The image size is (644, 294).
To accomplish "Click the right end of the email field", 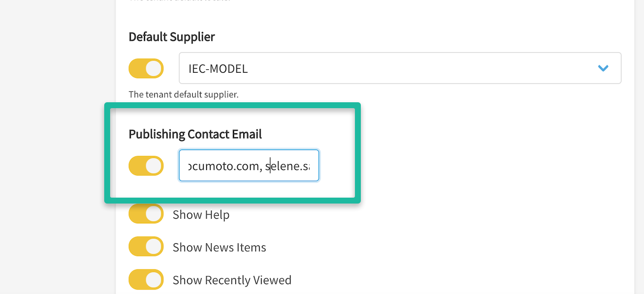I will [314, 166].
